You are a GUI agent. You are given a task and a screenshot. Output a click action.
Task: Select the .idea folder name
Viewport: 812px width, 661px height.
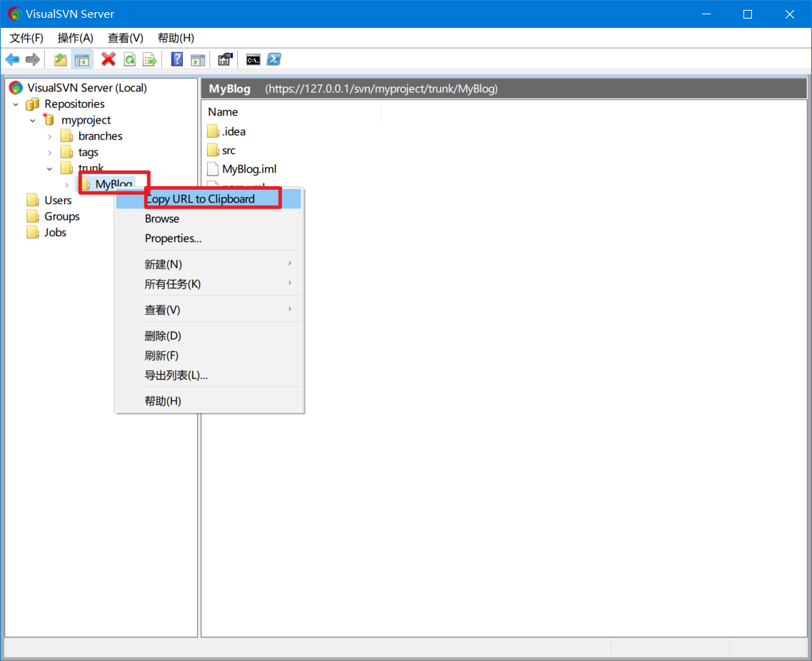click(x=234, y=131)
